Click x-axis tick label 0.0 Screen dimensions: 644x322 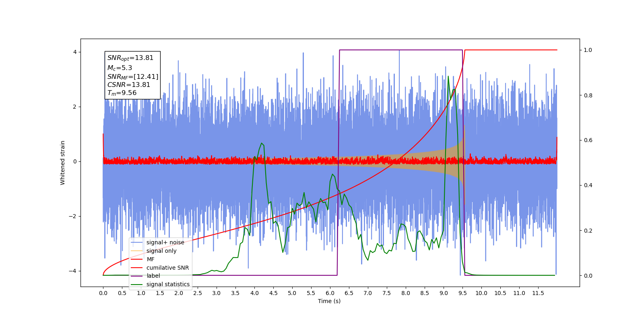tap(103, 293)
